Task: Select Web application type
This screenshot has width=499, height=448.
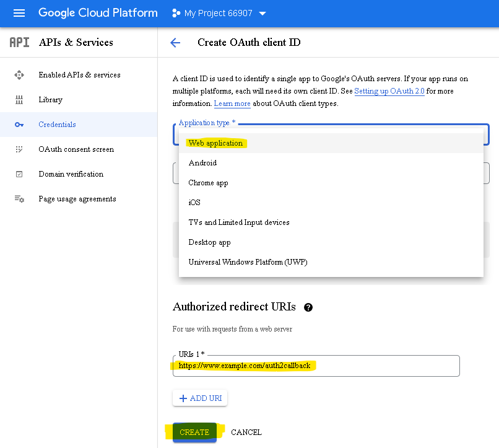Action: coord(331,143)
